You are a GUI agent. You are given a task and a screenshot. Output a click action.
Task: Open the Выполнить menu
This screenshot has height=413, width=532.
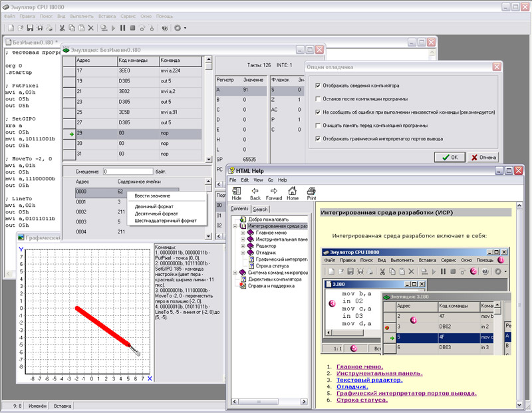[x=82, y=16]
